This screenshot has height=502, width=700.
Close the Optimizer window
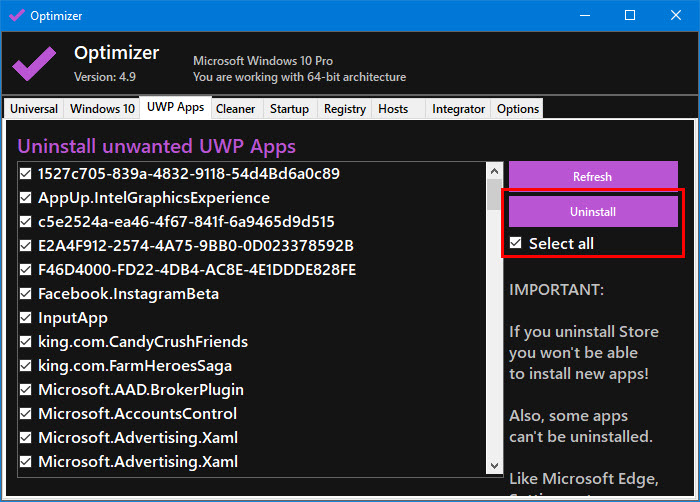click(x=676, y=16)
